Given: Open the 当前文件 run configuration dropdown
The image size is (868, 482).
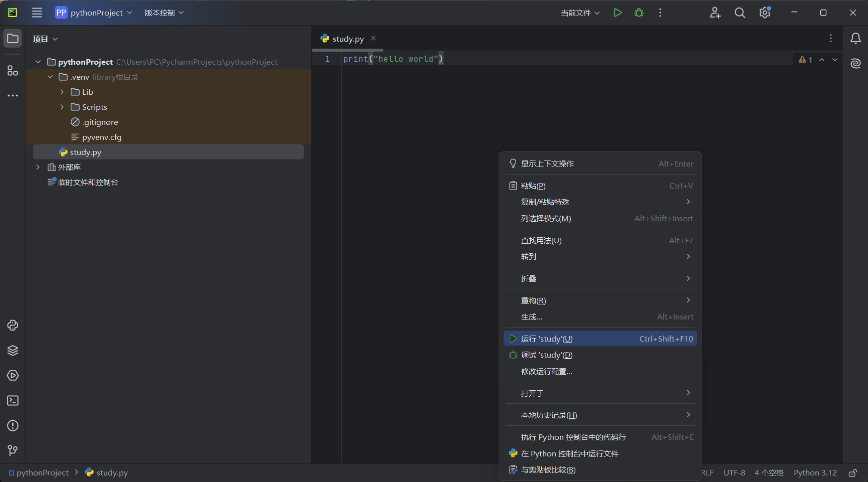Looking at the screenshot, I should click(580, 13).
